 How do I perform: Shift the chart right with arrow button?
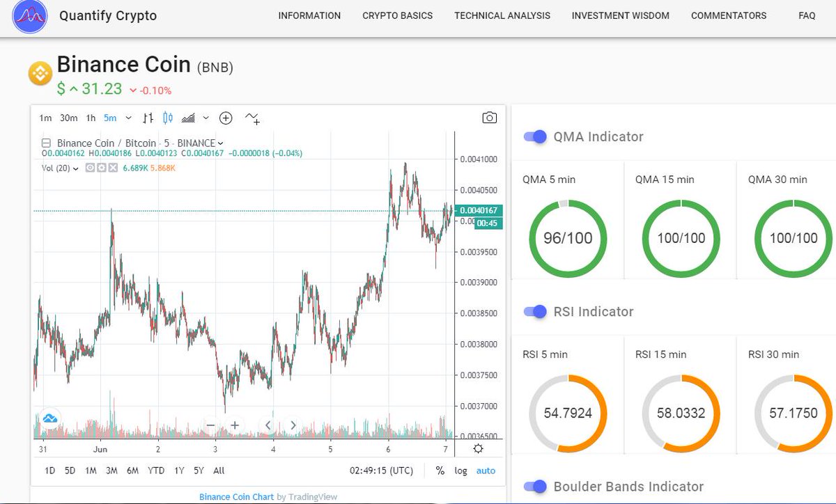pyautogui.click(x=293, y=425)
